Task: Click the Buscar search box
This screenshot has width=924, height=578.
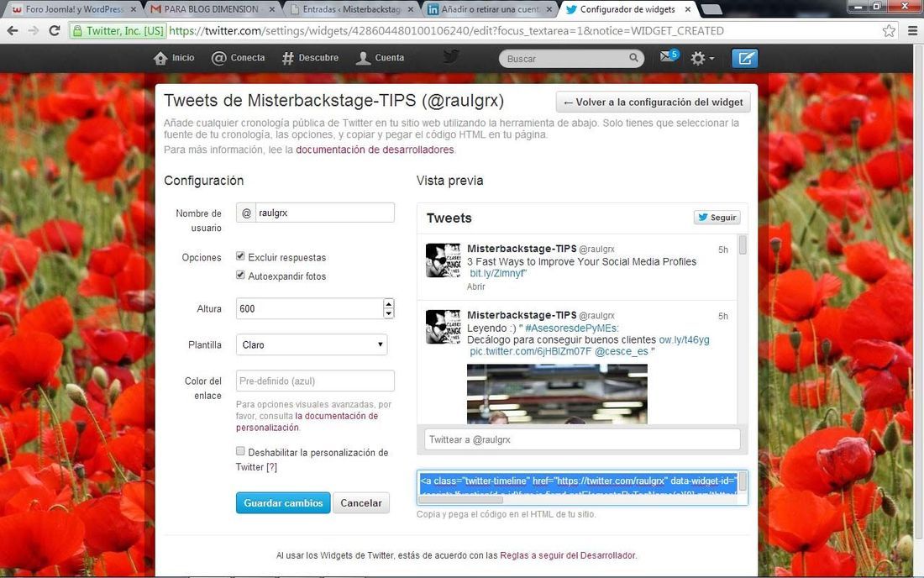Action: point(571,58)
